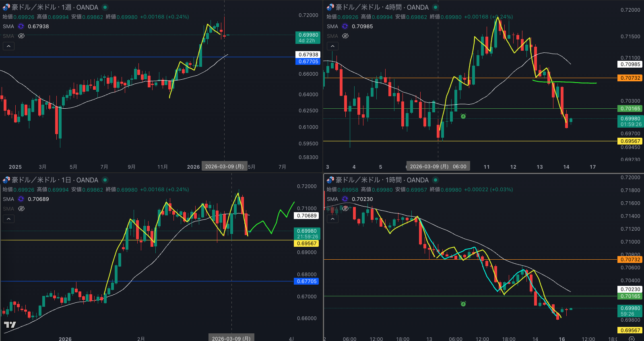Click the alarm clock marker on 4-hour chart
This screenshot has width=644, height=341.
[463, 116]
